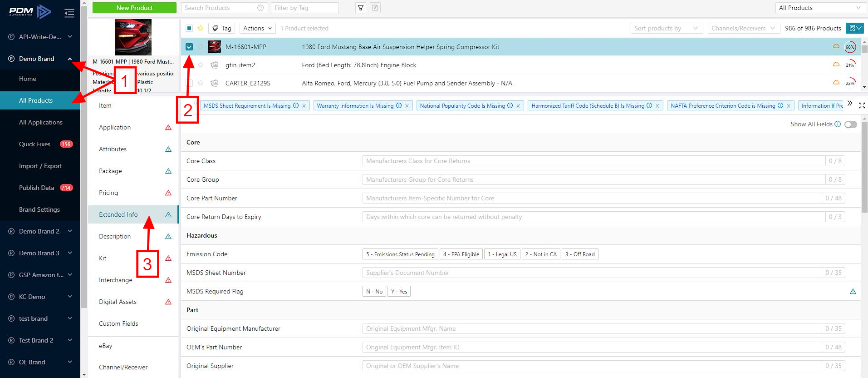The width and height of the screenshot is (868, 378).
Task: Open the product filter funnel icon
Action: [x=361, y=8]
